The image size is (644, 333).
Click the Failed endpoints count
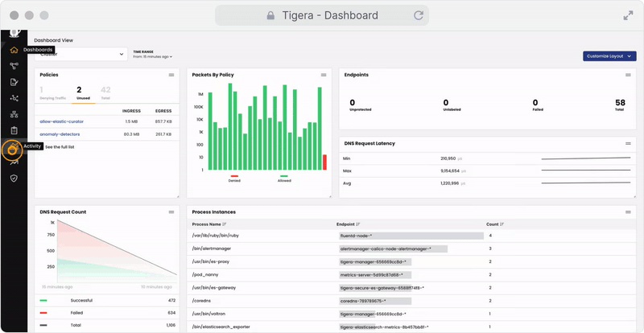click(x=535, y=103)
